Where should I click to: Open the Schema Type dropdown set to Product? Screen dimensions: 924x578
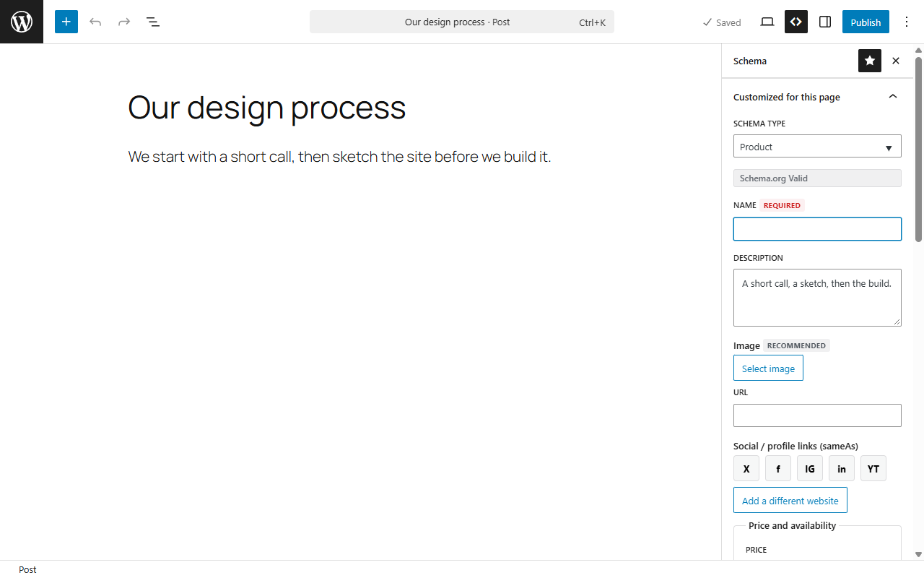tap(817, 146)
